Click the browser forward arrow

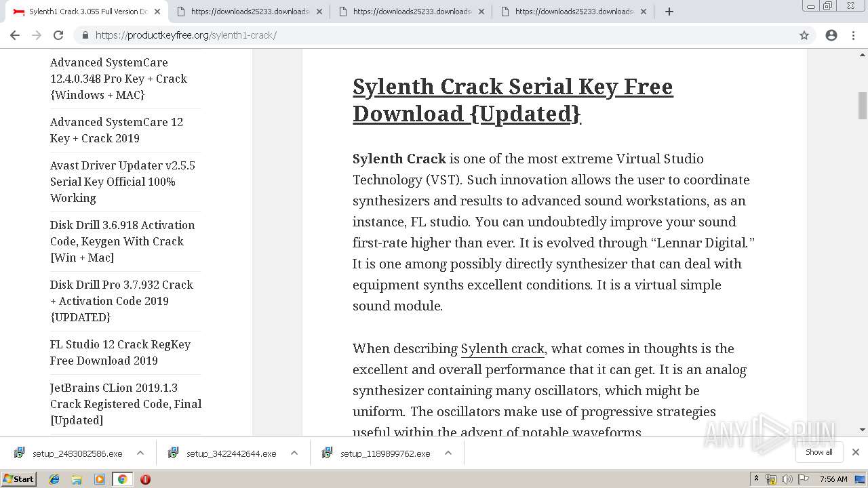pos(37,35)
